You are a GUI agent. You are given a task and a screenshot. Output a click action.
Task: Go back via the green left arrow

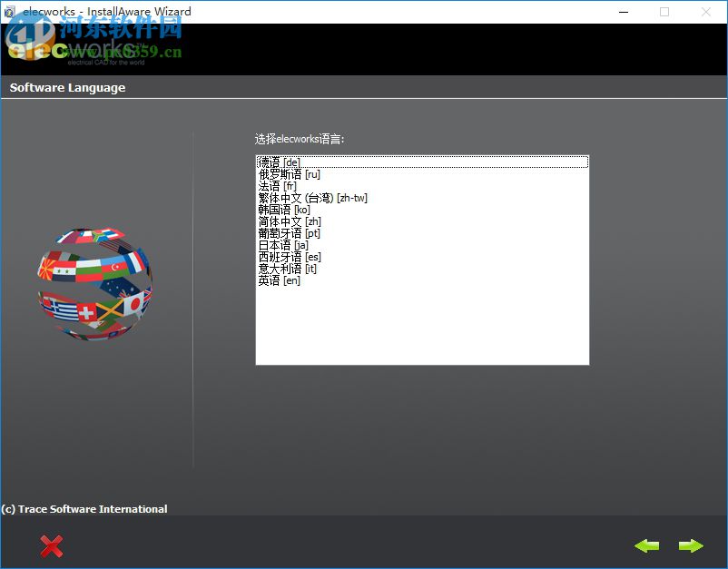[646, 545]
